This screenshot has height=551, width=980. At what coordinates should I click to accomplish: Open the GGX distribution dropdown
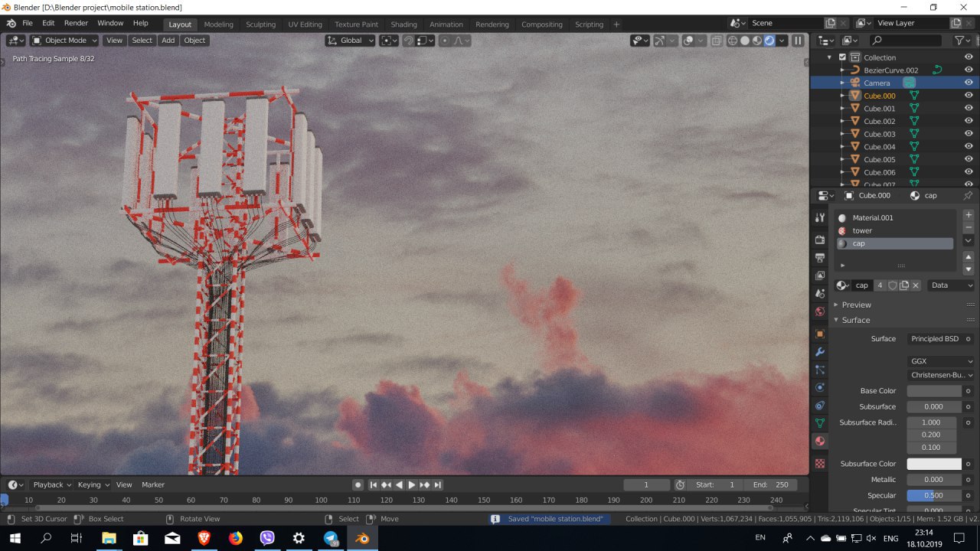click(941, 361)
